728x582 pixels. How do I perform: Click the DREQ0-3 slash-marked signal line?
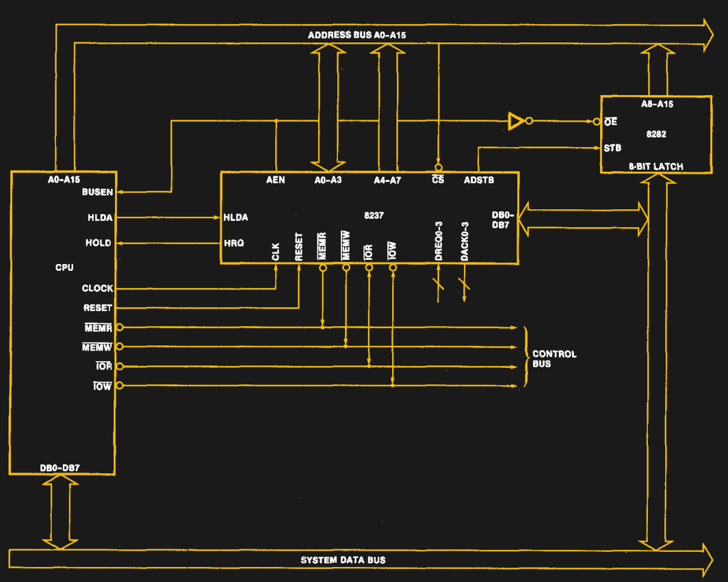pyautogui.click(x=440, y=284)
